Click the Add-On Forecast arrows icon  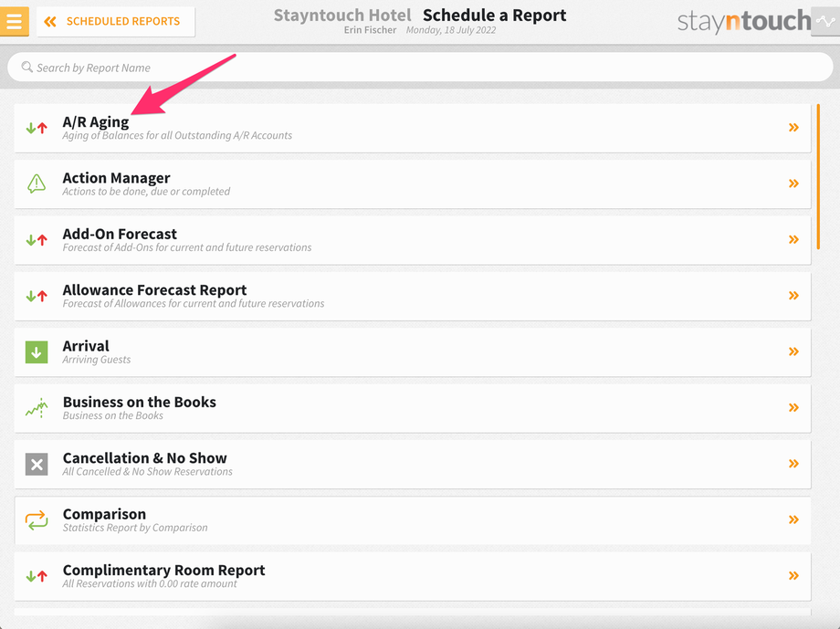point(37,240)
